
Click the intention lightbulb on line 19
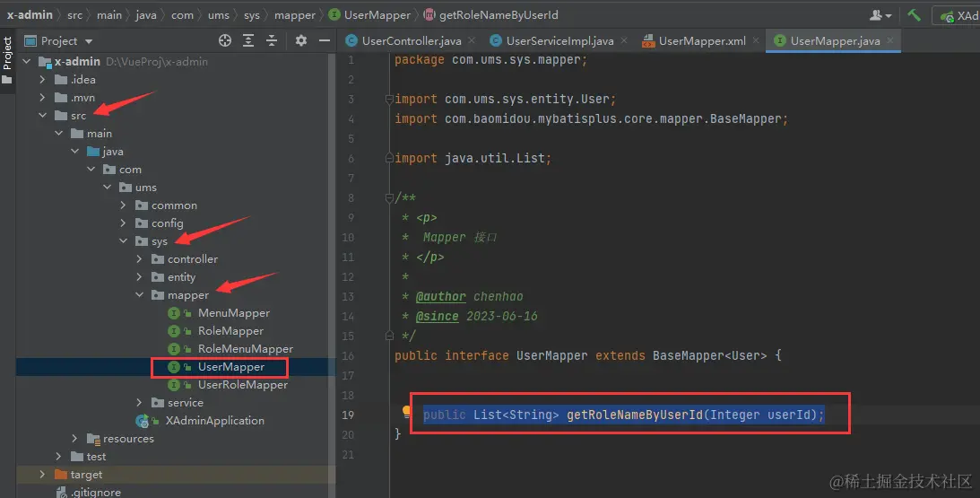pyautogui.click(x=406, y=412)
